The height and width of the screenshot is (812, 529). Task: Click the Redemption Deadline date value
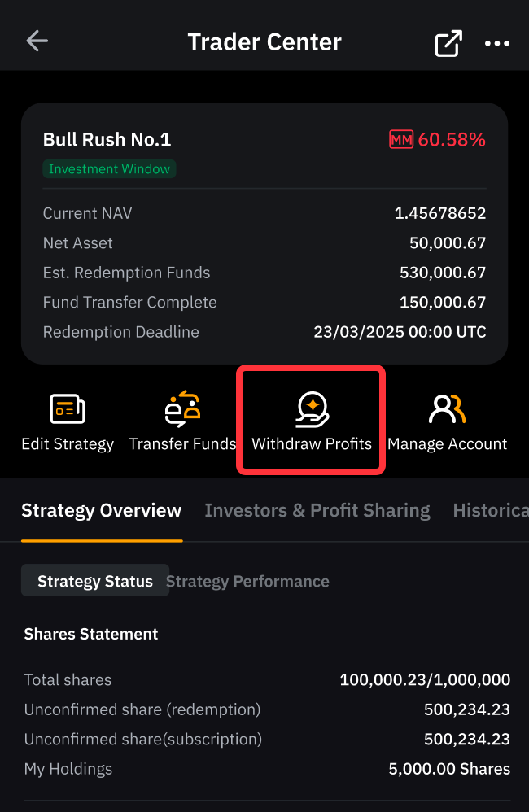point(400,332)
